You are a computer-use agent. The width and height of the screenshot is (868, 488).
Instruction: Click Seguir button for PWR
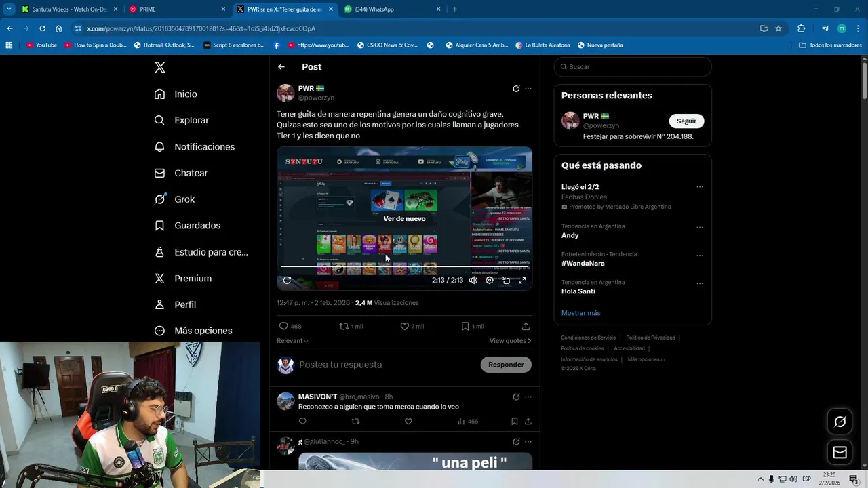coord(686,121)
